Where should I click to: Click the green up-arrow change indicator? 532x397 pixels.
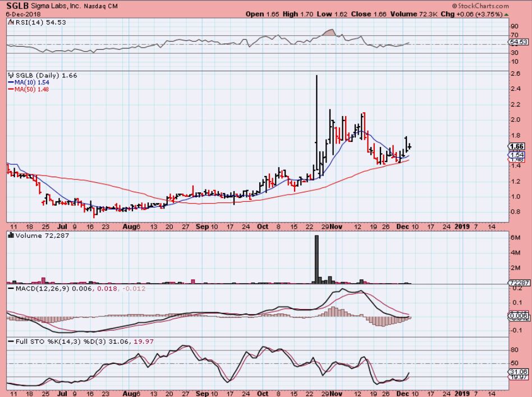click(507, 15)
